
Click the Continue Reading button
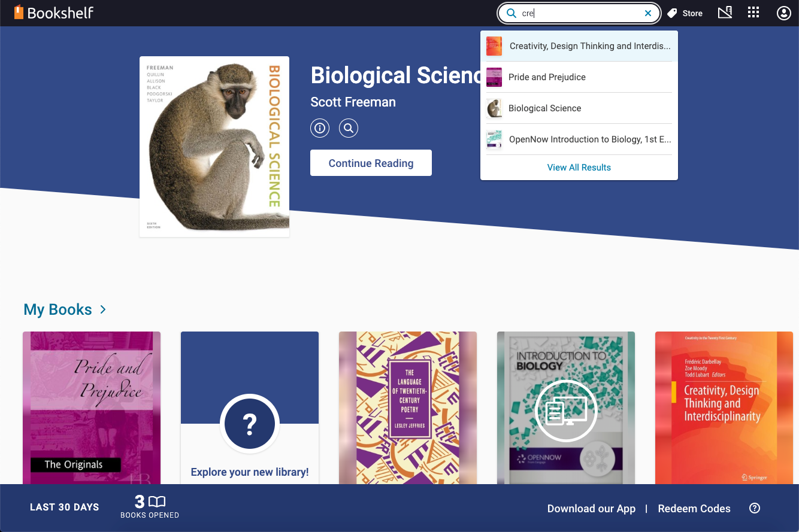371,162
